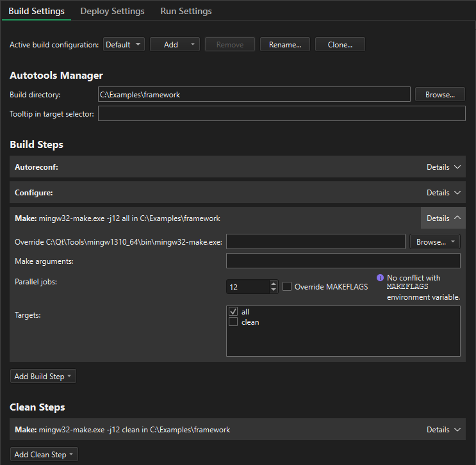Click the Clone... configuration button
Screen dimensions: 476x465
[340, 45]
